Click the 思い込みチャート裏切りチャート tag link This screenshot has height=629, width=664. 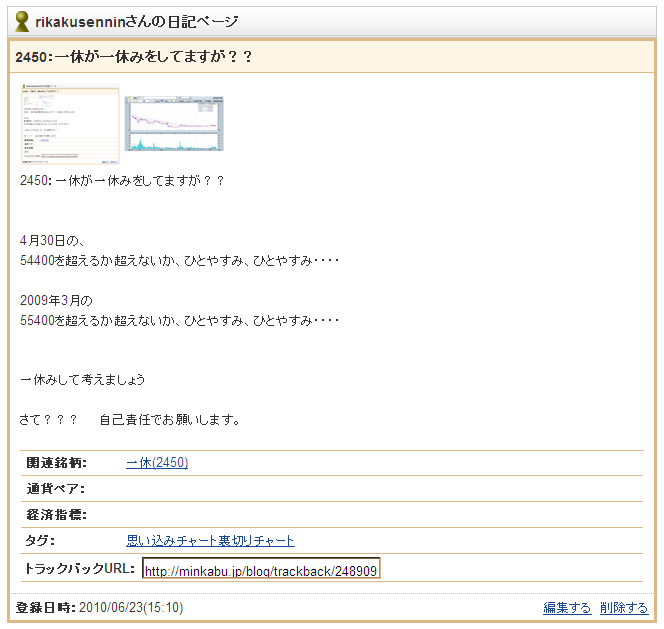click(x=210, y=541)
